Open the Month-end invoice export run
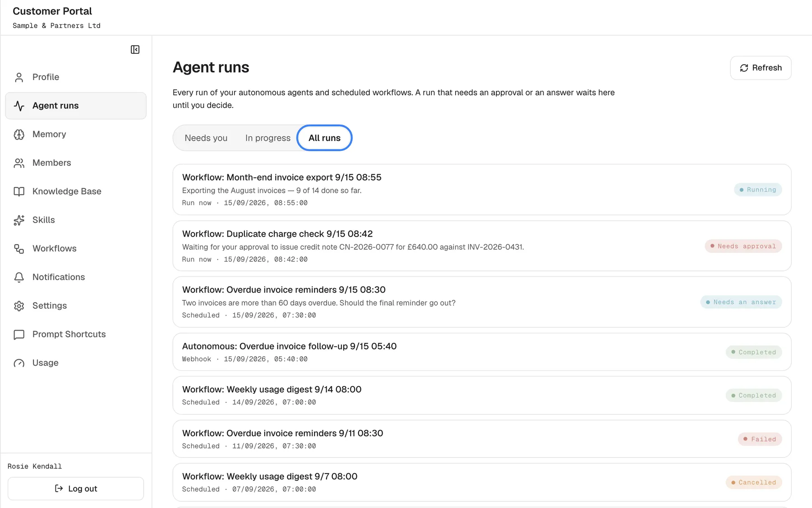 coord(482,190)
